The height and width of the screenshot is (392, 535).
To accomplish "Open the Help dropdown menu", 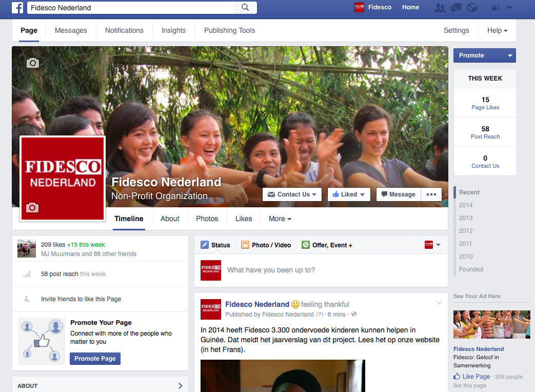I will pyautogui.click(x=497, y=30).
